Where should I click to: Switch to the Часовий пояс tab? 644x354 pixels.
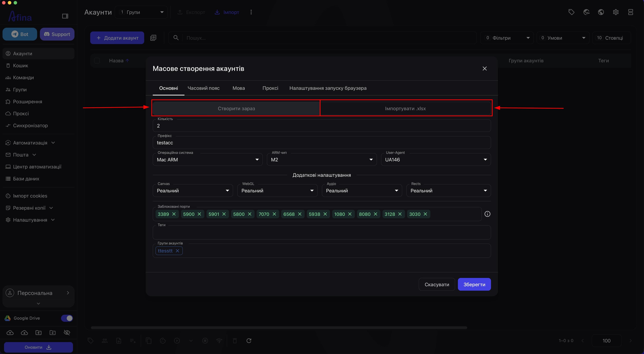point(203,88)
